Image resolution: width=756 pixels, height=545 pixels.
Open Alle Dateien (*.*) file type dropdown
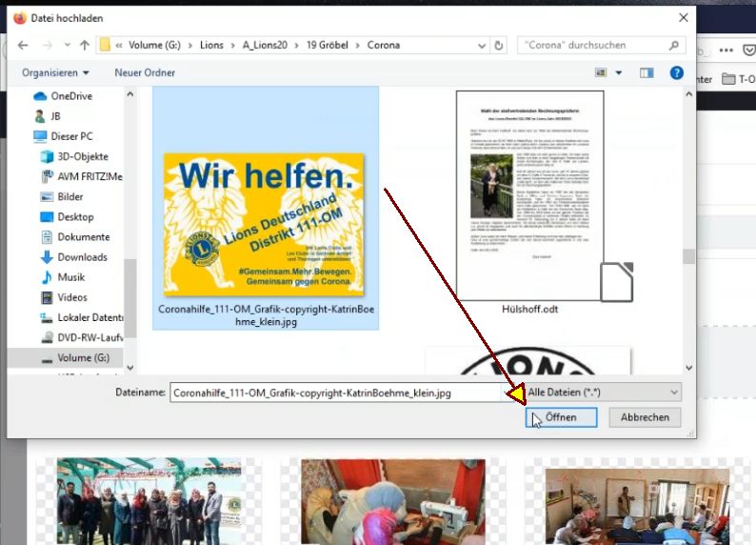coord(603,393)
